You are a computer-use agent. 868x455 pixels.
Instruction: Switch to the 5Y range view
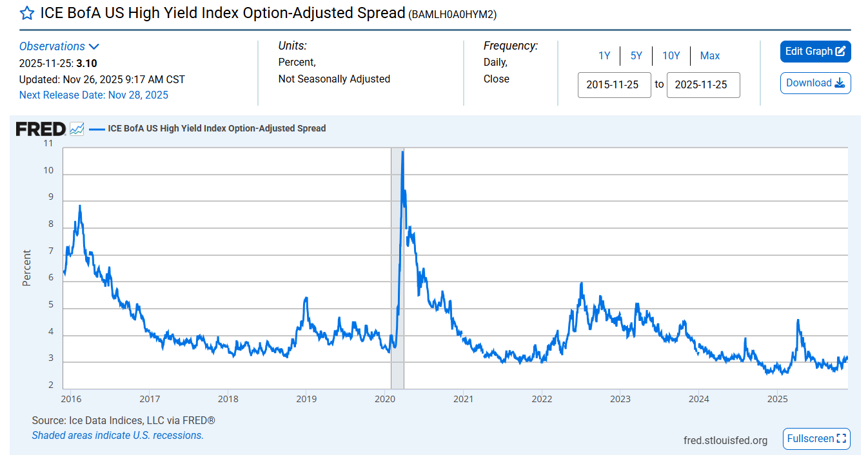click(636, 55)
